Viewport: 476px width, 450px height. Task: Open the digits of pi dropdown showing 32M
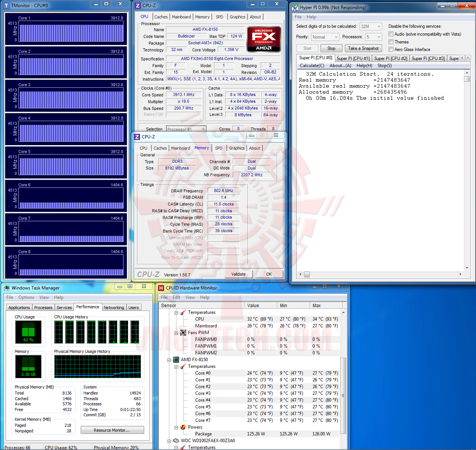[371, 26]
